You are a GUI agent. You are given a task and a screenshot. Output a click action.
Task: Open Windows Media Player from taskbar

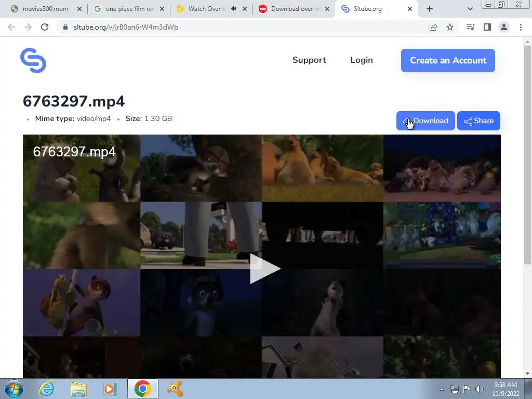tap(109, 389)
